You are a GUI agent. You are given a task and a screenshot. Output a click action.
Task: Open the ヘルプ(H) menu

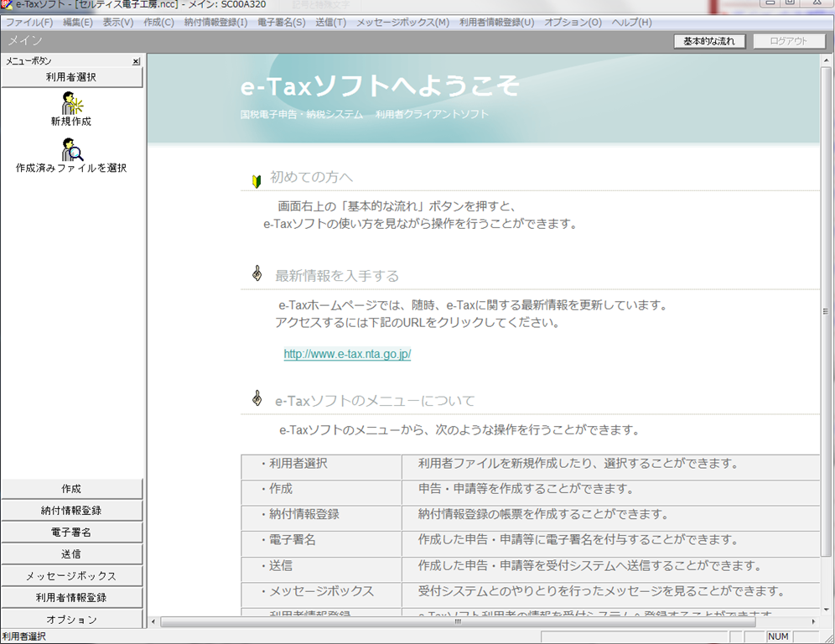pyautogui.click(x=631, y=23)
